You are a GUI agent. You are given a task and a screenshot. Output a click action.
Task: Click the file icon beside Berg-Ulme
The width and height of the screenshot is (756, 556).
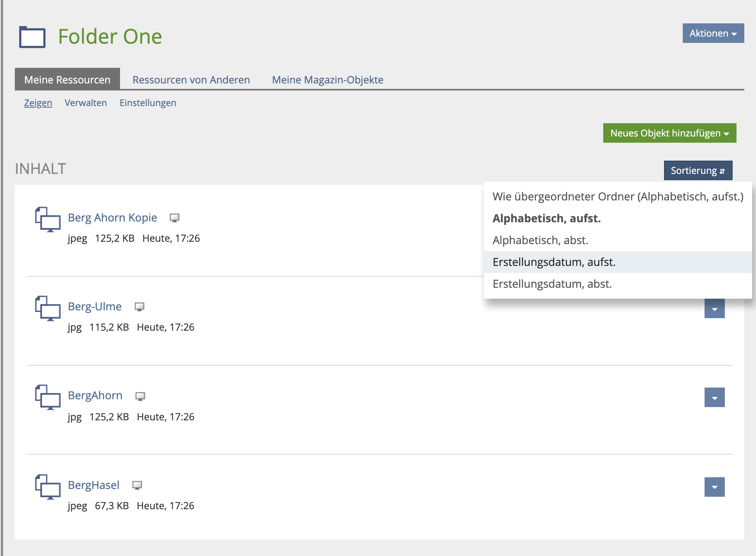pyautogui.click(x=48, y=308)
